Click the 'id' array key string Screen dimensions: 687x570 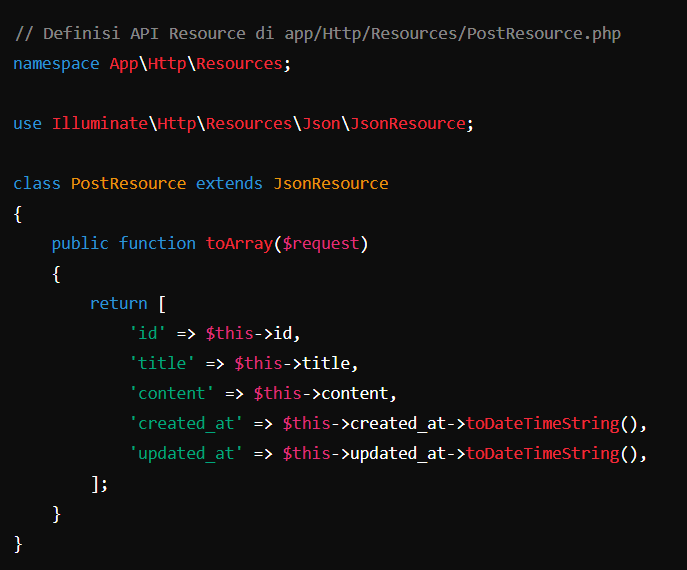[x=148, y=334]
